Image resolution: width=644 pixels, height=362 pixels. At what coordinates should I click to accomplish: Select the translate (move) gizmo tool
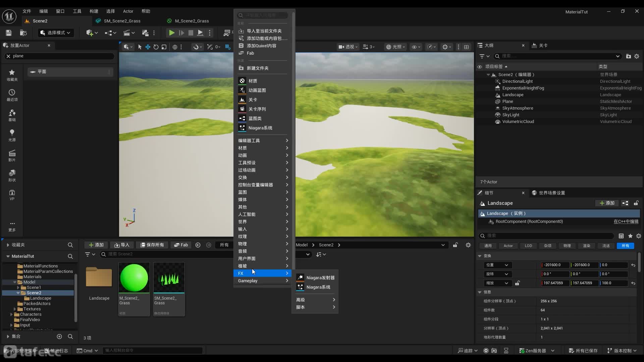(148, 47)
